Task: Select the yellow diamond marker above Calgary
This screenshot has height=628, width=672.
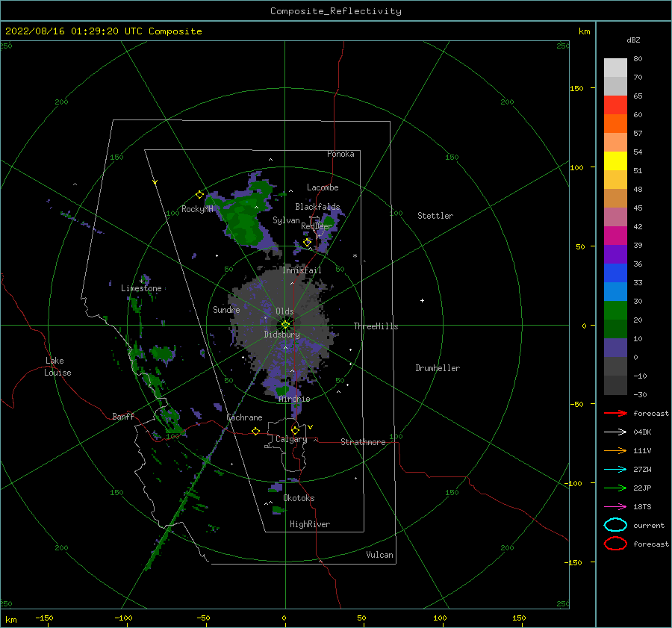Action: (x=295, y=430)
